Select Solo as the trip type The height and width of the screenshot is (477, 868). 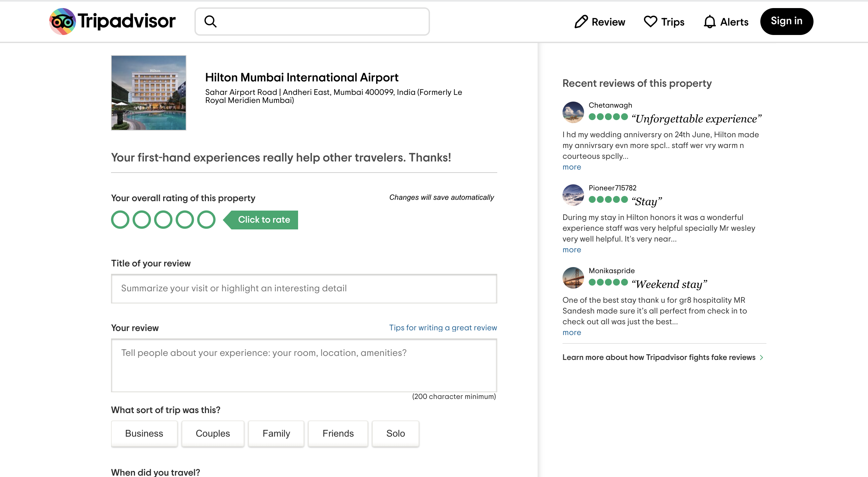pos(395,434)
